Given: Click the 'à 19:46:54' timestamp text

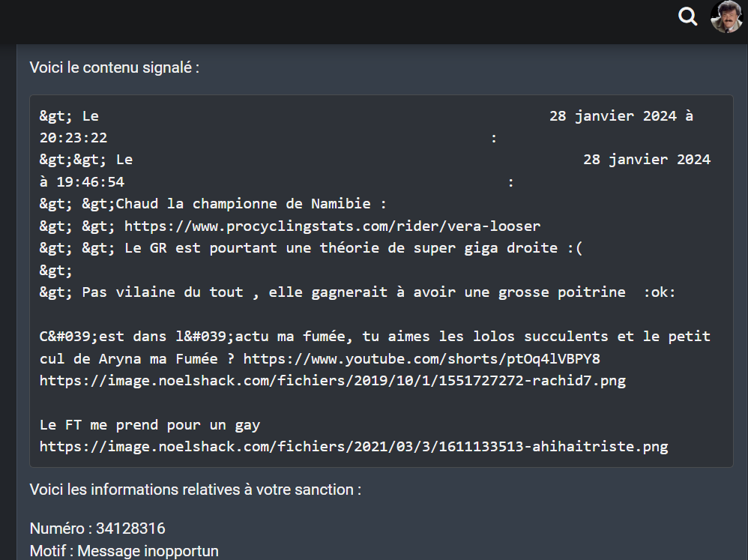Looking at the screenshot, I should [82, 181].
